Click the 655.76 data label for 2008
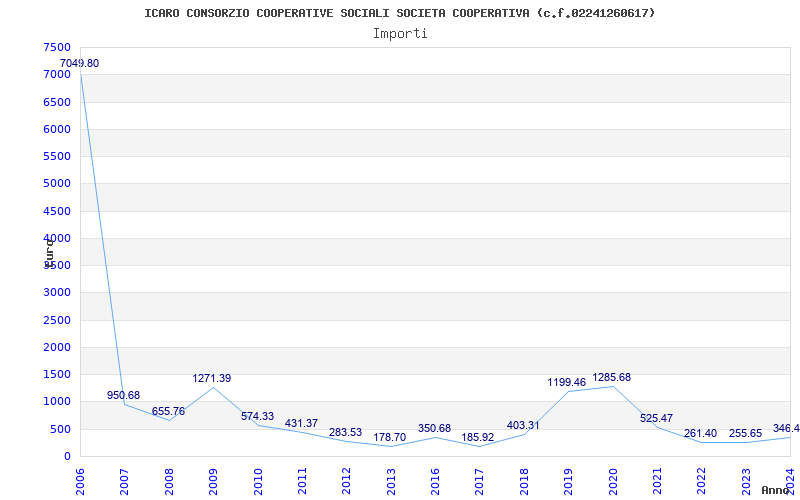 168,412
